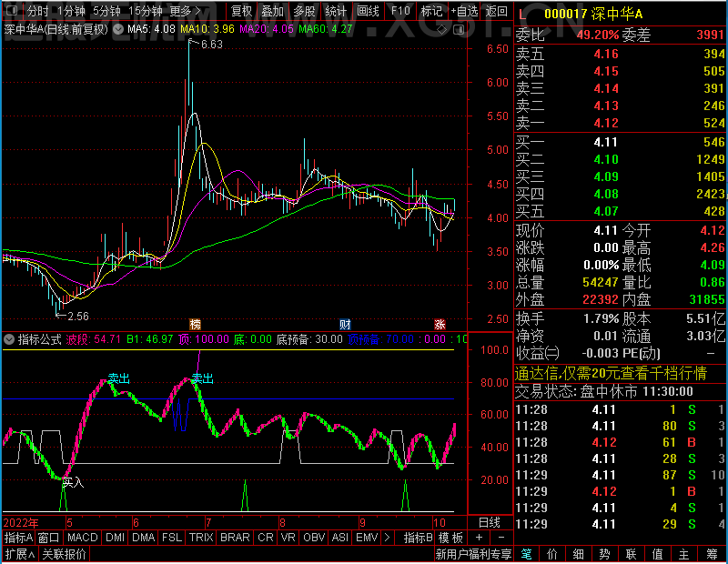
Task: Select the 联 related tab
Action: coord(632,554)
